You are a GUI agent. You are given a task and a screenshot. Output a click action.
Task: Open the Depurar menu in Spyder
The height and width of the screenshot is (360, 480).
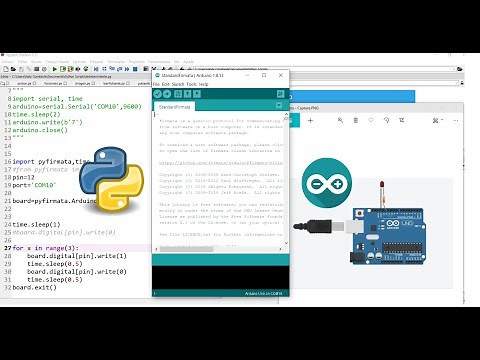[96, 62]
